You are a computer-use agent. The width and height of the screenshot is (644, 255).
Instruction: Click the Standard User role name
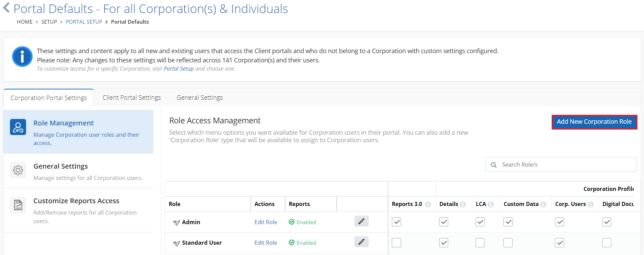pos(202,243)
